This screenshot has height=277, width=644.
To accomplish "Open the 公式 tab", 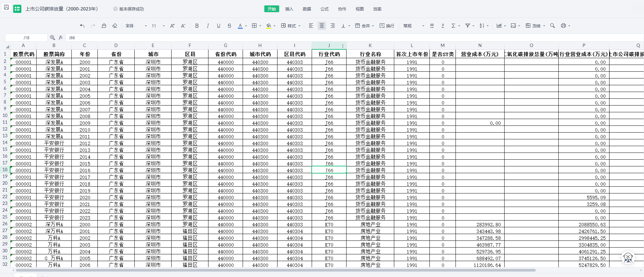I will pos(325,9).
